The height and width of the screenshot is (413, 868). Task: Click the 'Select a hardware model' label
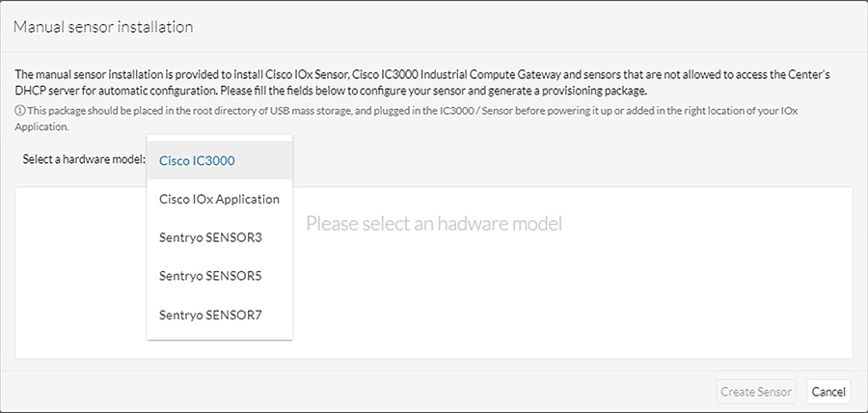coord(84,159)
